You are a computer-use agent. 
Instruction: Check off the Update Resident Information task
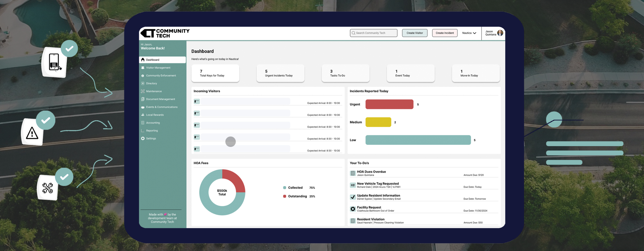[x=353, y=197]
